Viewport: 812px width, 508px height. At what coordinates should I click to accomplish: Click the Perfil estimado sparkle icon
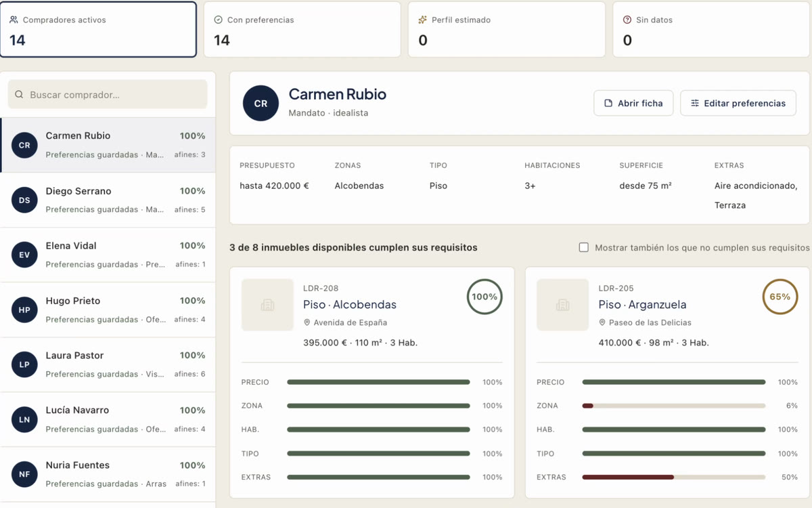click(x=423, y=20)
